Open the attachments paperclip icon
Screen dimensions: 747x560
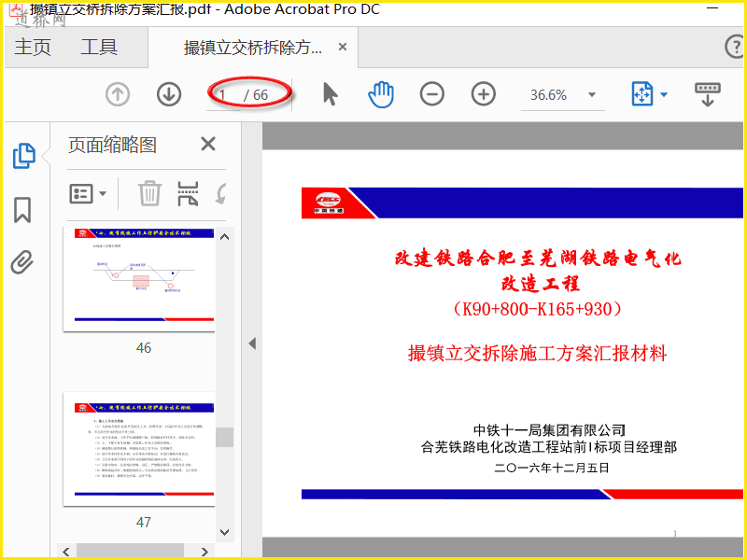point(21,262)
